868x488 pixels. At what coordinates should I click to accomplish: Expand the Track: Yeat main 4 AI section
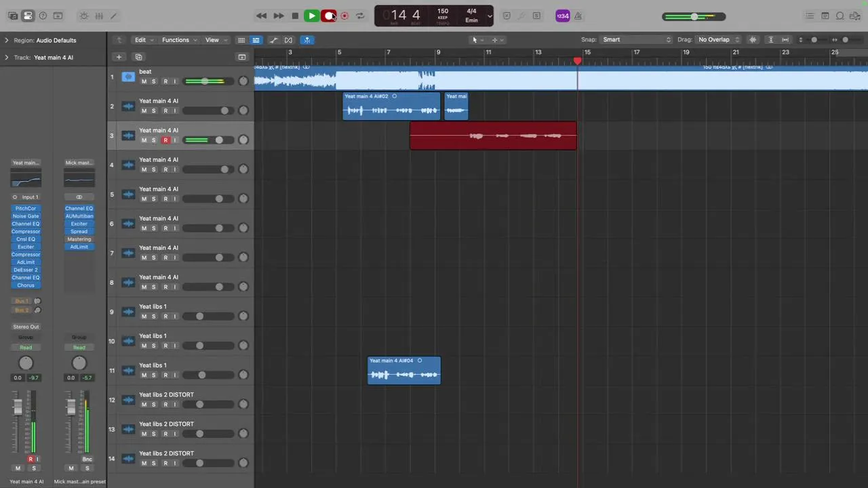coord(7,58)
